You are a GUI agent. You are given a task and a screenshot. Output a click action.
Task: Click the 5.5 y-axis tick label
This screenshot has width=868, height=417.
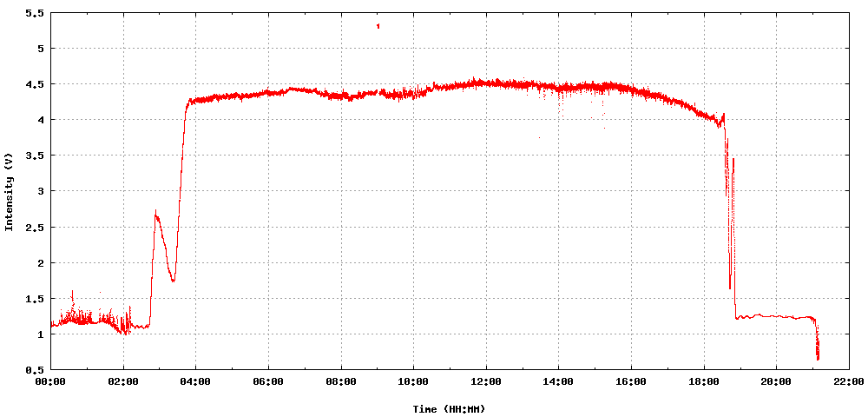(34, 13)
